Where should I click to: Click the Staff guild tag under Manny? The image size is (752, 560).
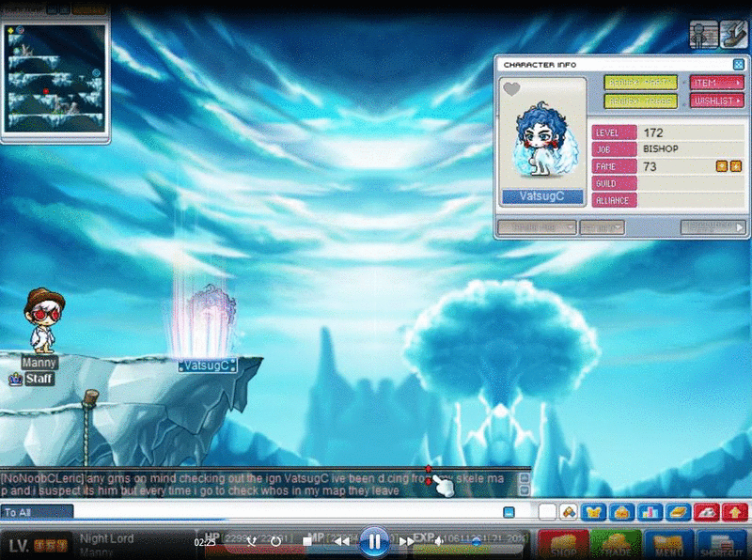point(39,379)
